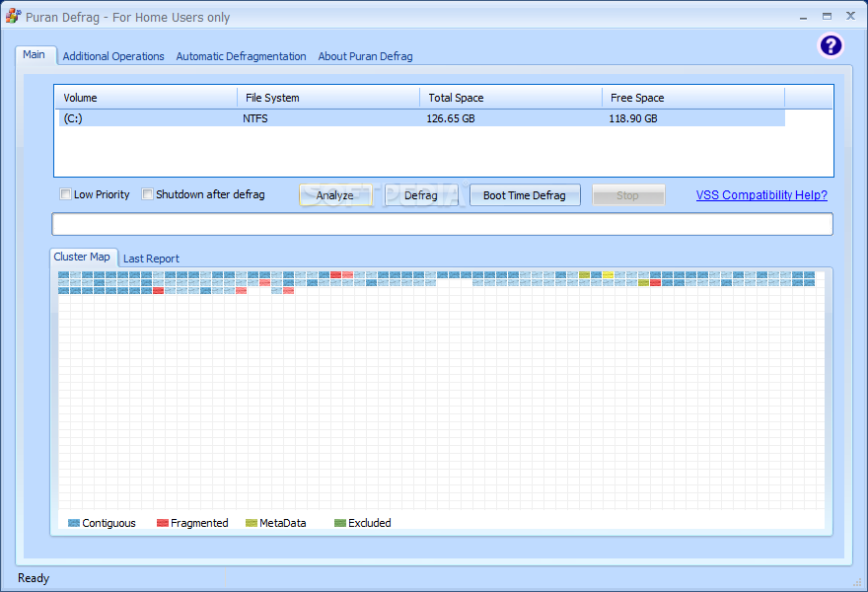
Task: Switch to the Main tab
Action: point(35,55)
